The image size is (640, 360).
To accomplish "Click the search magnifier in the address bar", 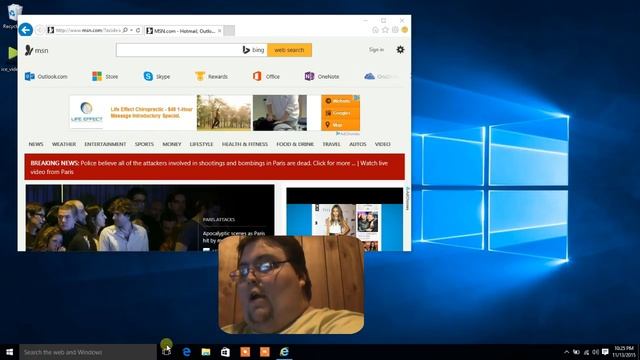I will [x=125, y=30].
